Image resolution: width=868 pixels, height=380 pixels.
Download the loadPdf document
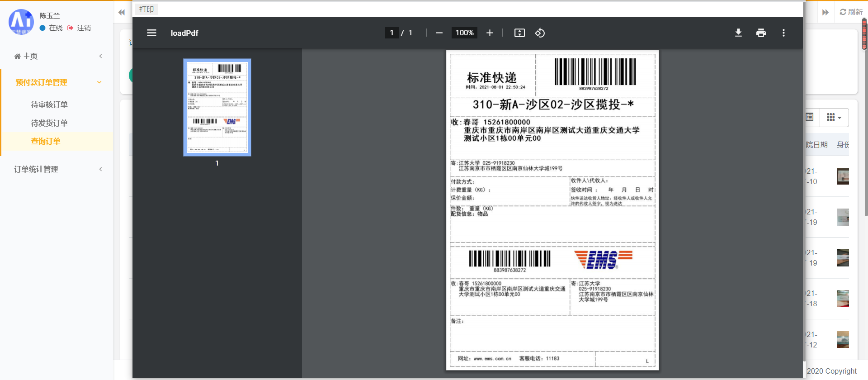point(738,33)
